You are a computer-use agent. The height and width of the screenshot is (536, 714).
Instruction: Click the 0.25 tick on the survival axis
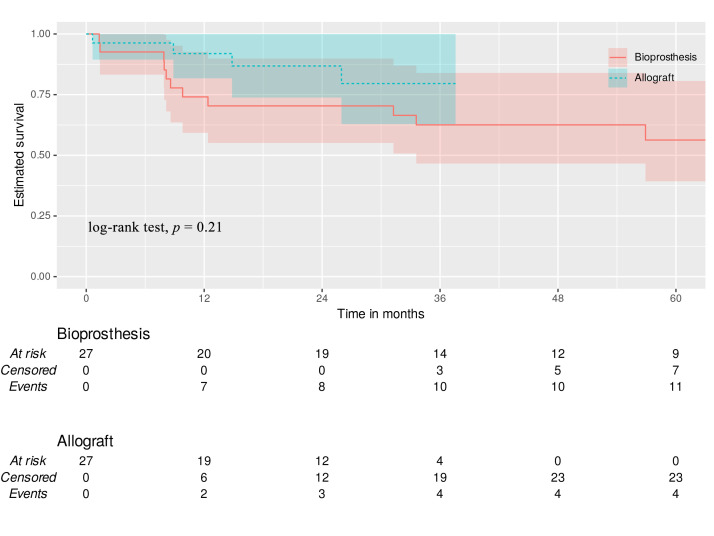(45, 216)
